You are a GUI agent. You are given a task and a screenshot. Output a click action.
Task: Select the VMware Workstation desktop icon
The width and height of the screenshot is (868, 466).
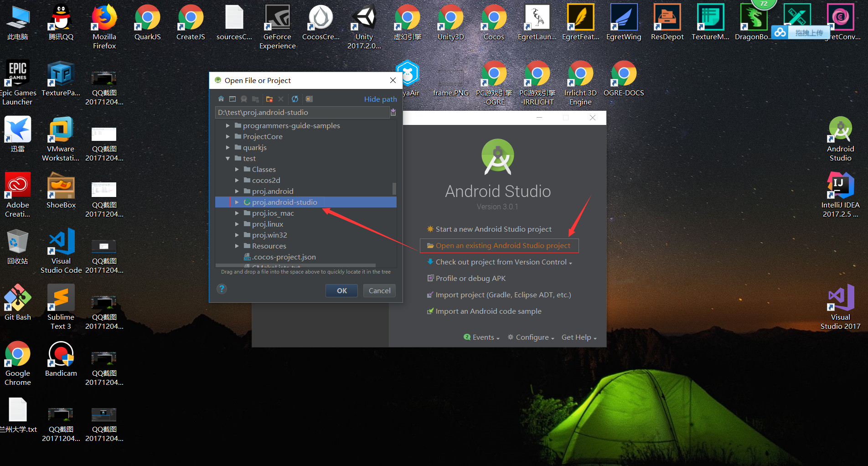coord(61,139)
